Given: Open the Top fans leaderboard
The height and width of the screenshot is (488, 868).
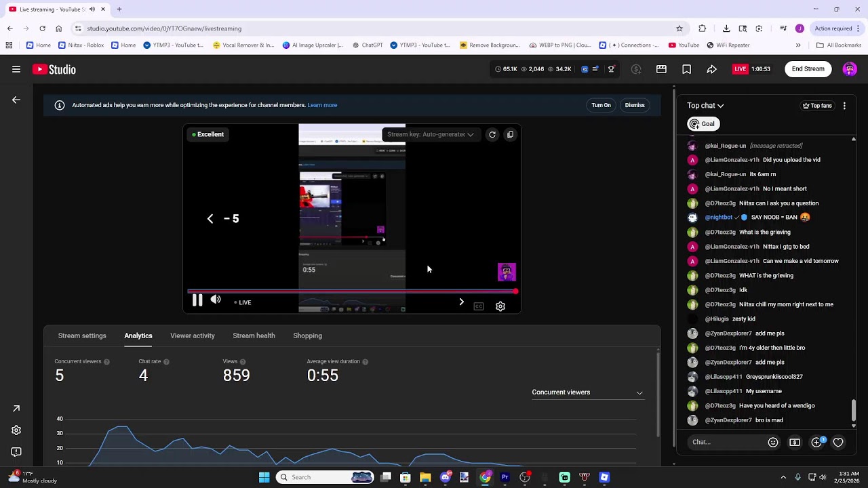Looking at the screenshot, I should click(x=816, y=106).
